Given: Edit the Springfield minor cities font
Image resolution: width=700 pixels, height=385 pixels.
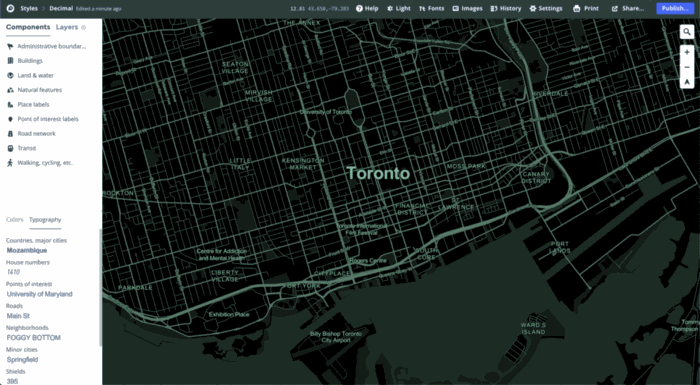Looking at the screenshot, I should click(x=22, y=360).
